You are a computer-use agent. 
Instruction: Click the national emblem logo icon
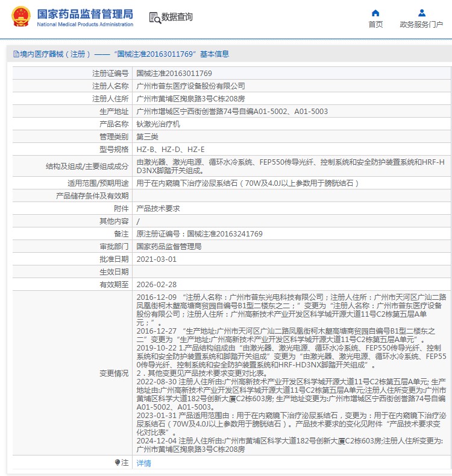click(20, 17)
